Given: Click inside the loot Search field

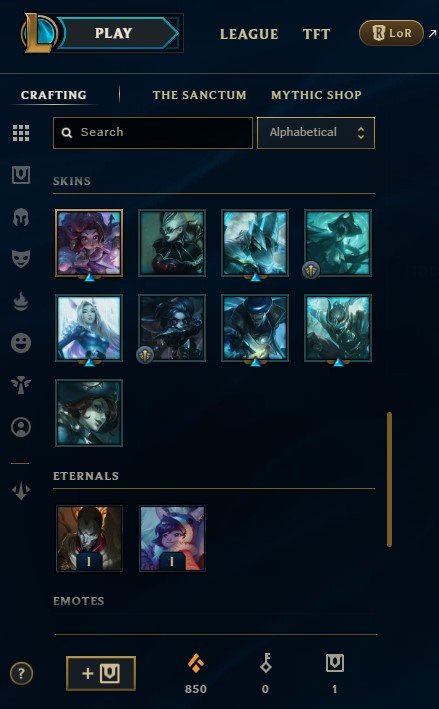Looking at the screenshot, I should pos(153,132).
